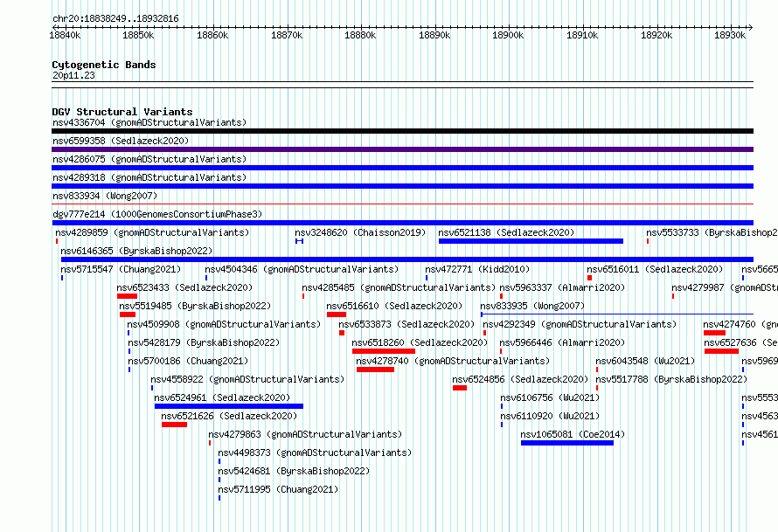Click red bar under nsv6521626
This screenshot has height=532, width=778.
174,425
